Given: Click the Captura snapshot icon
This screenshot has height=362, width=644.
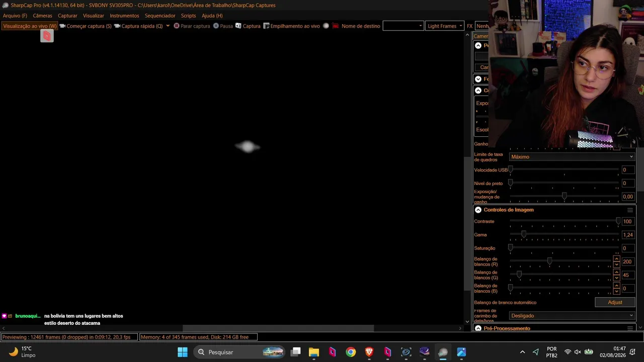Looking at the screenshot, I should tap(238, 26).
